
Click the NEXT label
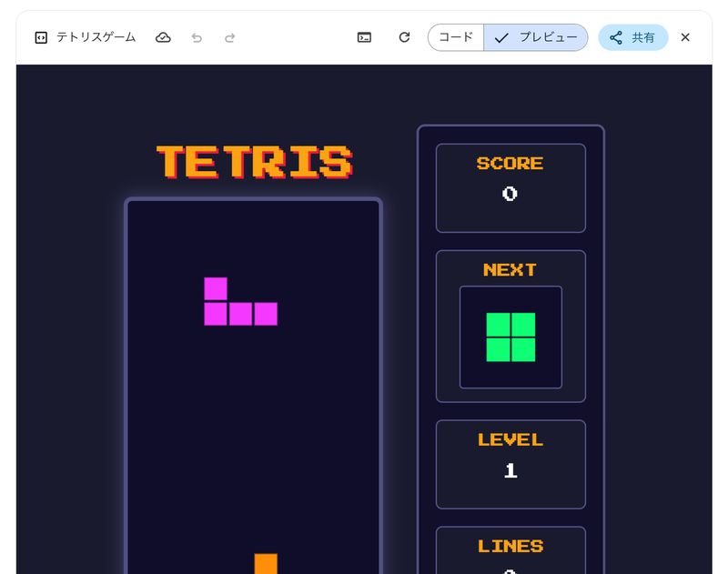[x=510, y=269]
